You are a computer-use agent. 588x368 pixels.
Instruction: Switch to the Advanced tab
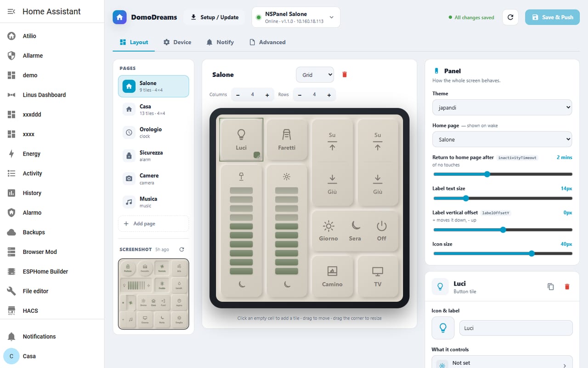click(267, 42)
